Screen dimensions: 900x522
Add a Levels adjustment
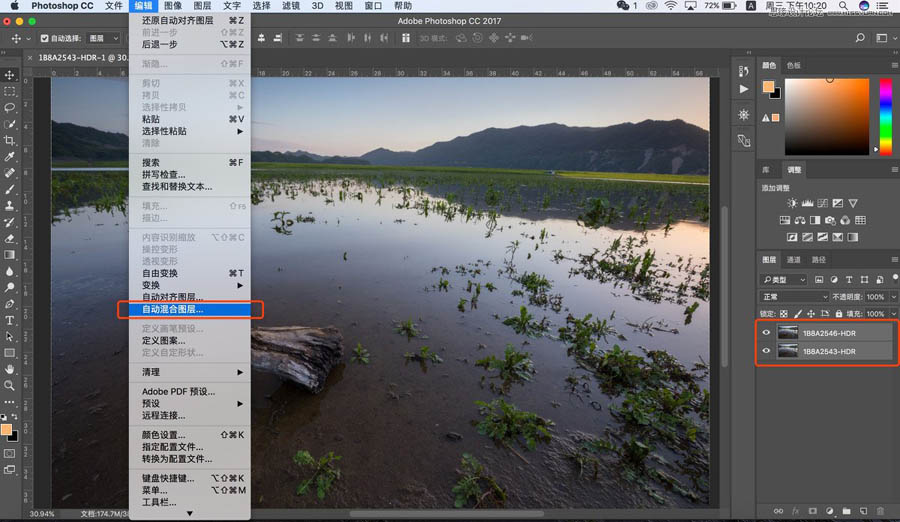808,203
